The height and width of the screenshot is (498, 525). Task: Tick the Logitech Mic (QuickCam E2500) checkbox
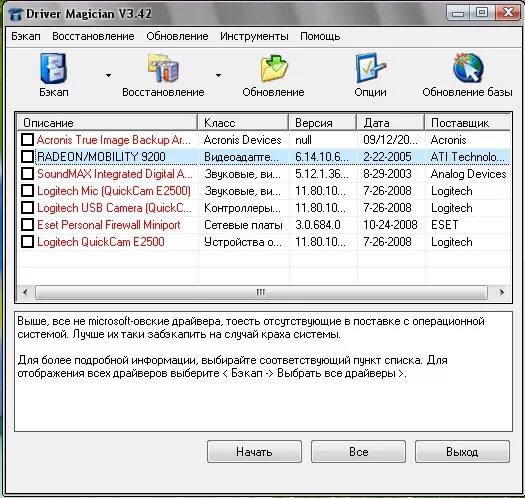click(27, 191)
